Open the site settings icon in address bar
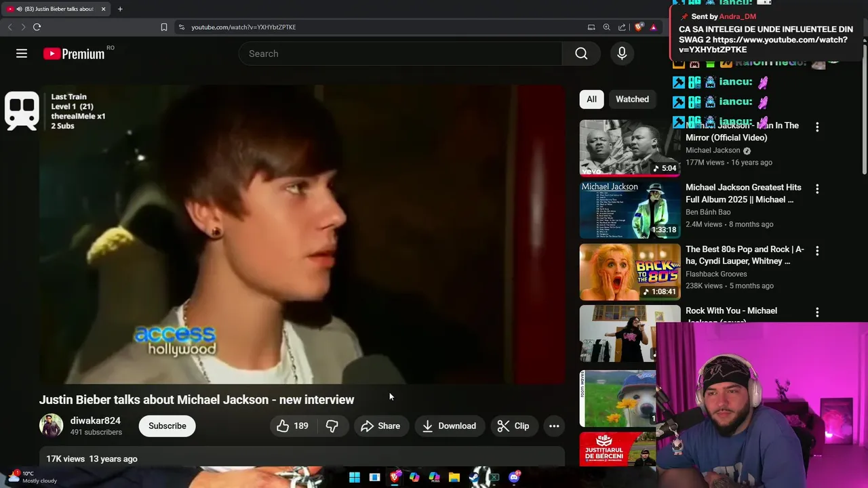The height and width of the screenshot is (488, 868). coord(181,27)
